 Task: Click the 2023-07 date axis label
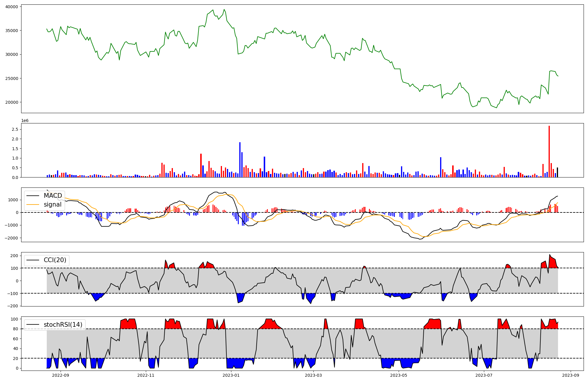coord(484,375)
